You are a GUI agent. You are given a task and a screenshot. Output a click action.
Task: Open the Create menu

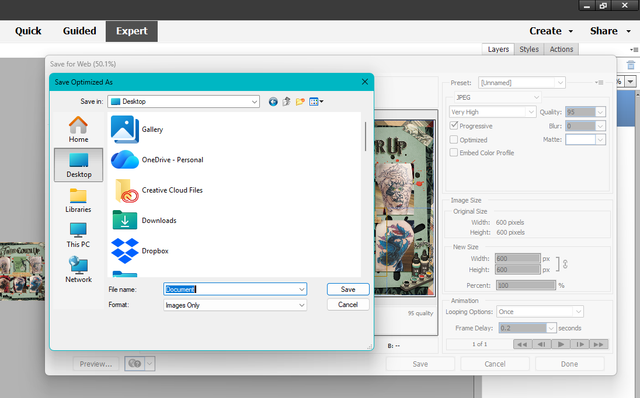[551, 31]
